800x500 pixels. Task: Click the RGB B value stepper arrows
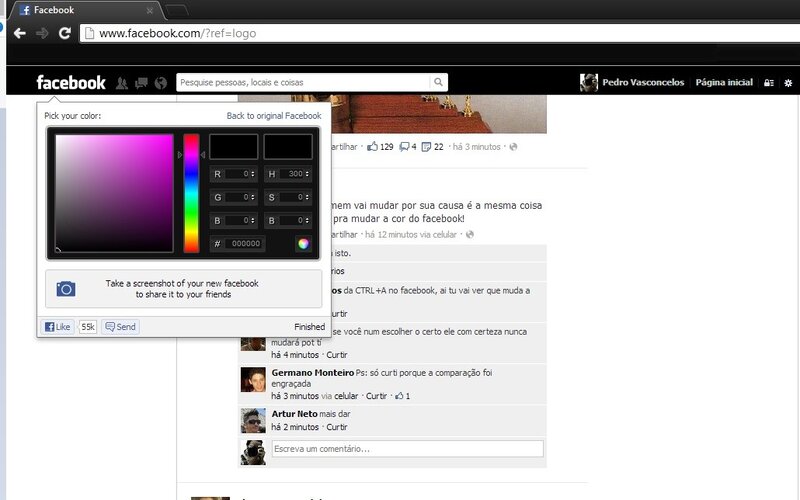coord(253,220)
